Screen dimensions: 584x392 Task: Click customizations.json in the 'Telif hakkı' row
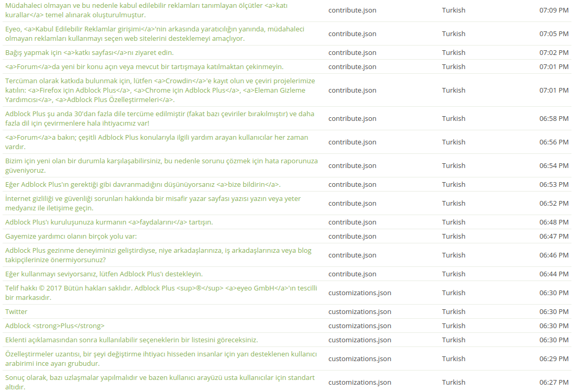point(360,293)
